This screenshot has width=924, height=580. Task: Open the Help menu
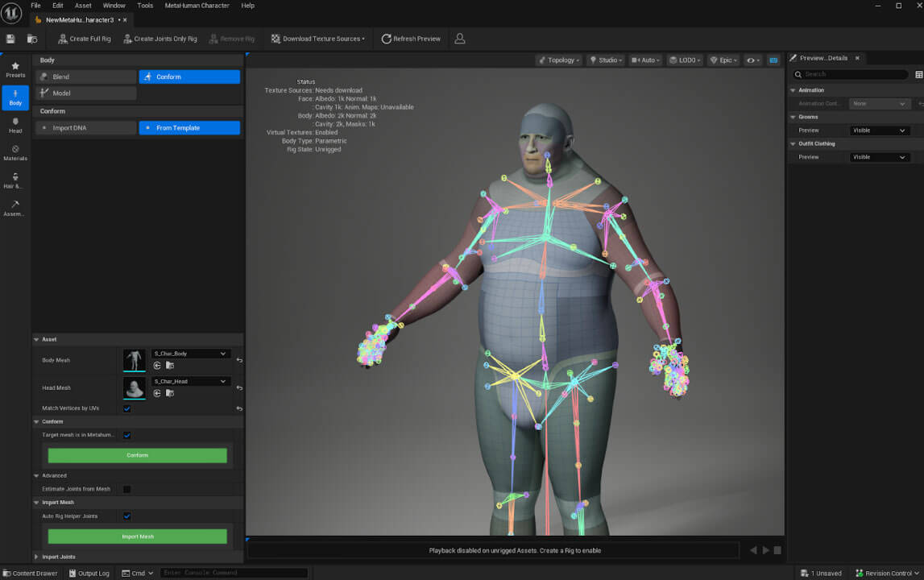tap(247, 6)
